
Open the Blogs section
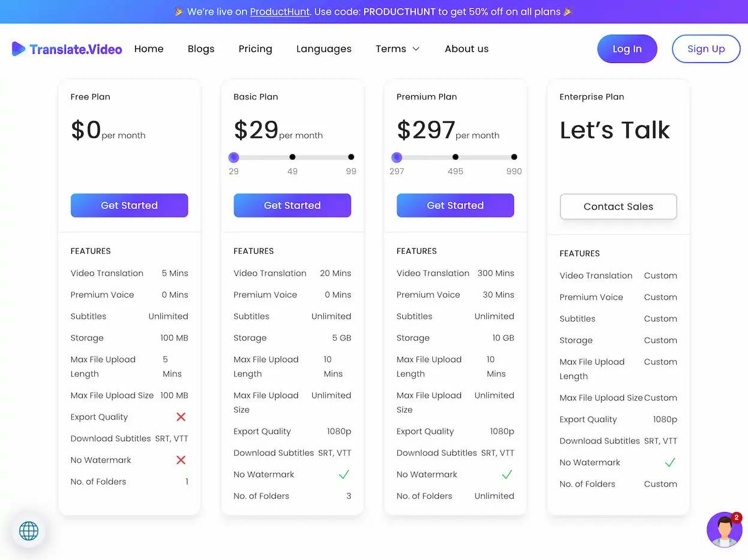[x=201, y=49]
